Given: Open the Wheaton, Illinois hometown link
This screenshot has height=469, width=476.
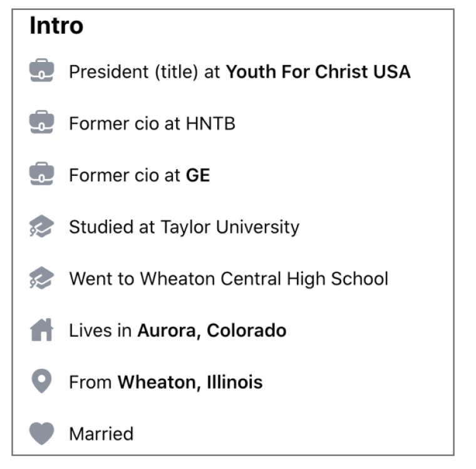Looking at the screenshot, I should tap(190, 382).
